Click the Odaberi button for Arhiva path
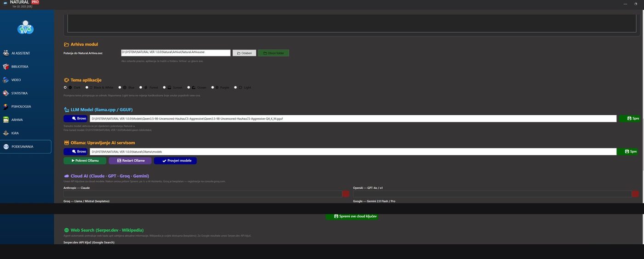The image size is (644, 259). pyautogui.click(x=244, y=53)
